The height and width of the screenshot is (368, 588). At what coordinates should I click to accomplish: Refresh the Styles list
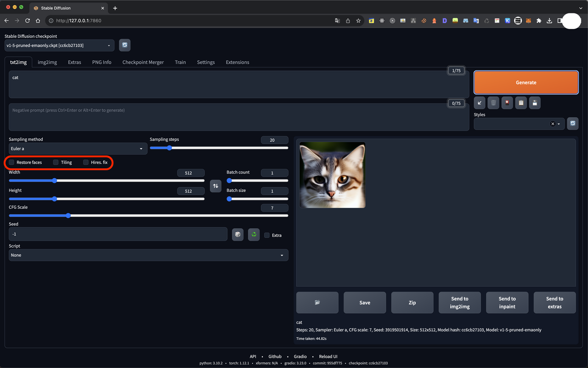tap(572, 123)
